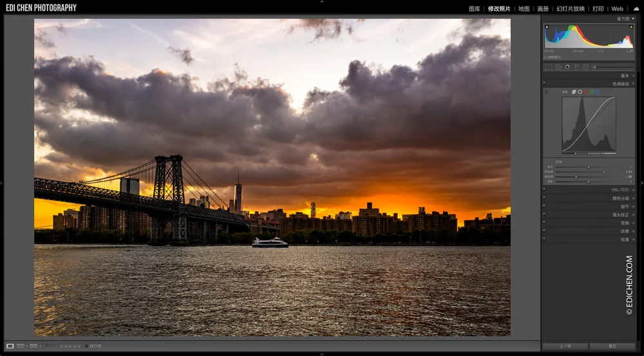The width and height of the screenshot is (644, 356).
Task: Open the Web module
Action: pos(618,8)
